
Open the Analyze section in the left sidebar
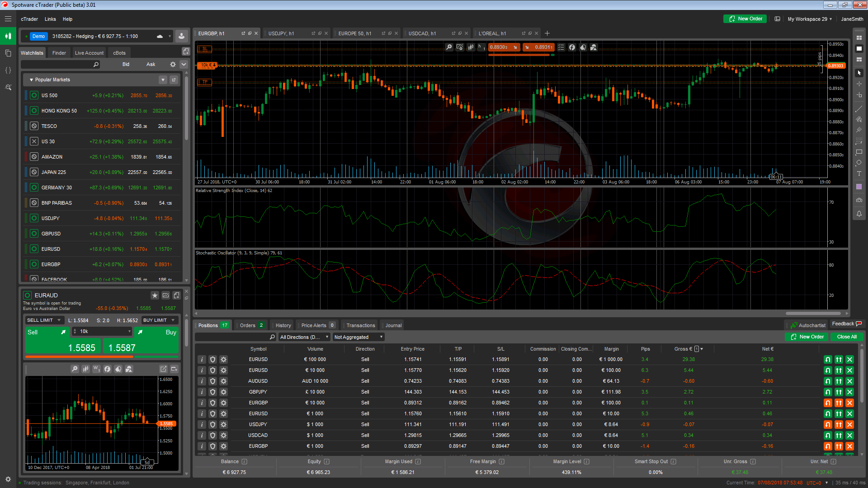[8, 87]
